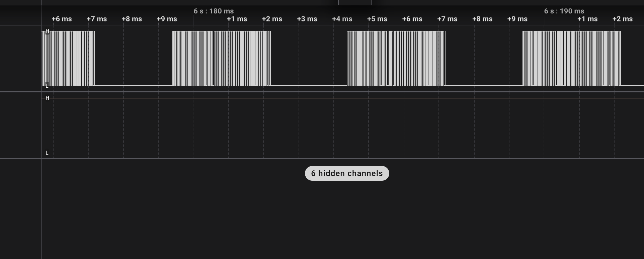Click the rightmost pulse burst on the top channel

click(x=571, y=58)
